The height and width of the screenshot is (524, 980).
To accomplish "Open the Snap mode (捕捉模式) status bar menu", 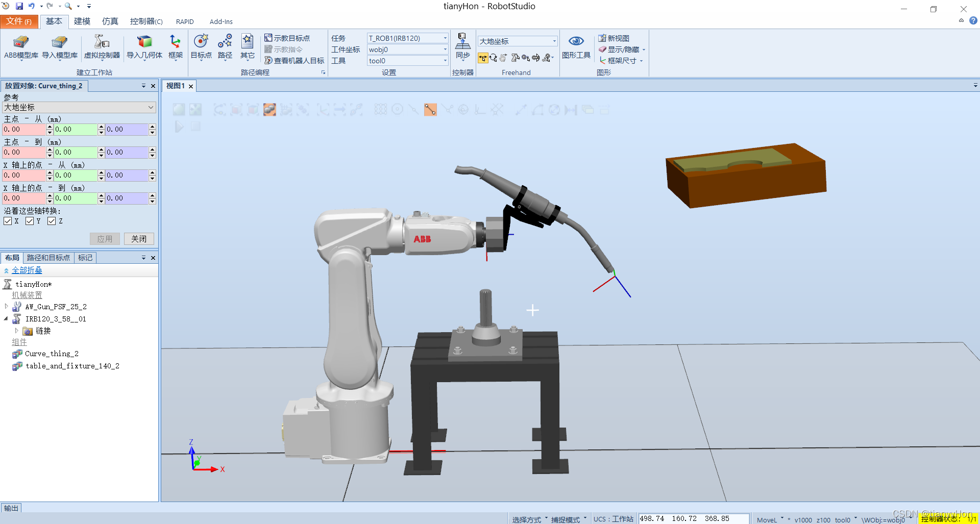I will tap(568, 519).
